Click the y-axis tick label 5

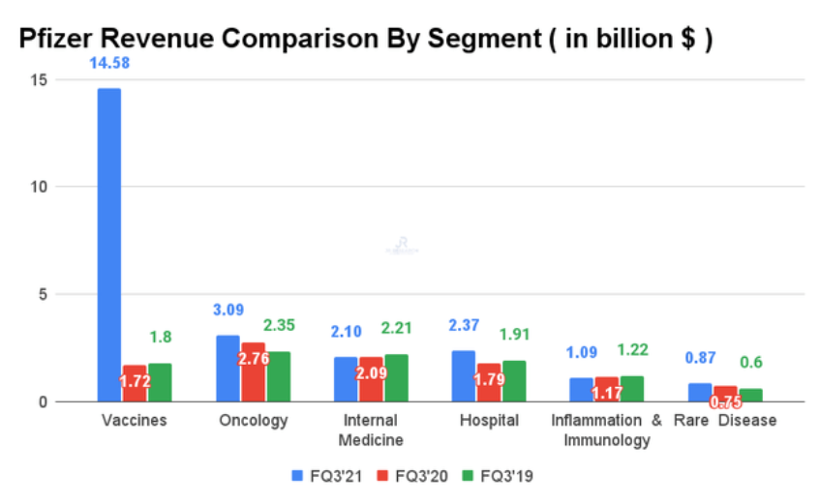43,294
